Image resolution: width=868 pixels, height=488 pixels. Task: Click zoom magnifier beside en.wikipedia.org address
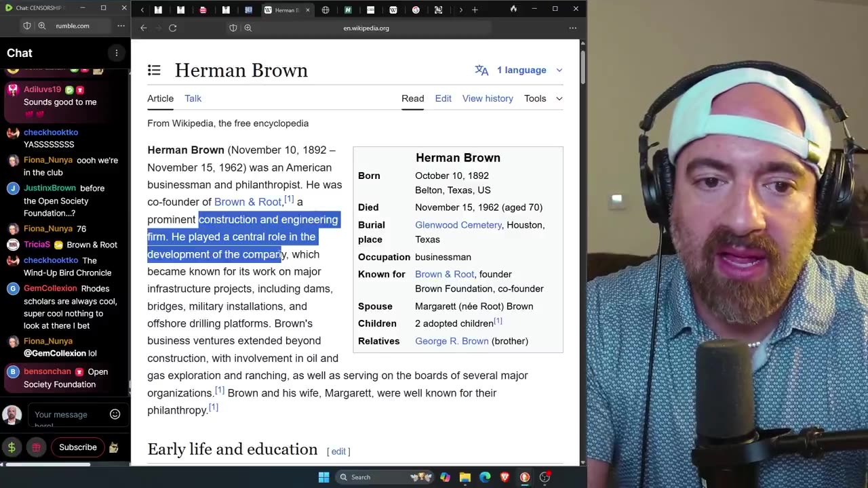(x=248, y=28)
